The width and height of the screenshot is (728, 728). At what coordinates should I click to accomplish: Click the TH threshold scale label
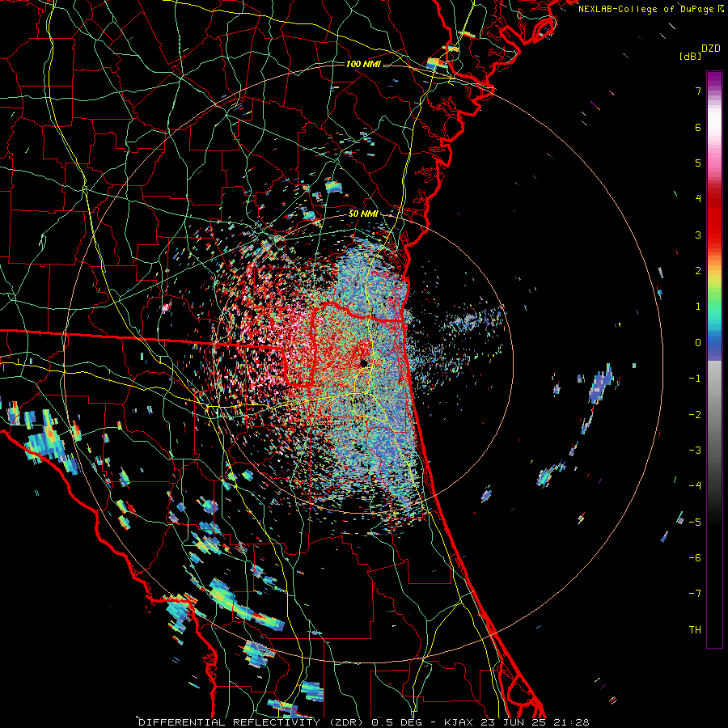pos(695,630)
